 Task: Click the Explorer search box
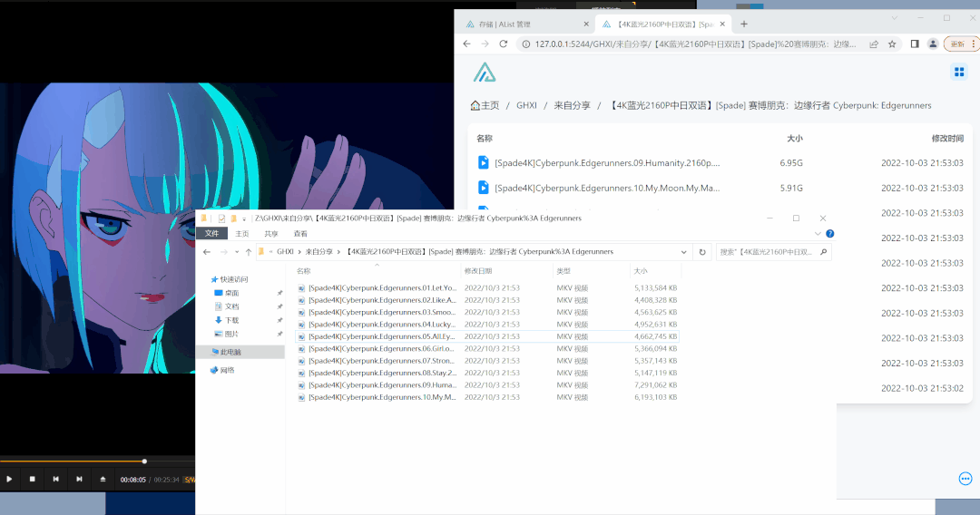(x=774, y=252)
